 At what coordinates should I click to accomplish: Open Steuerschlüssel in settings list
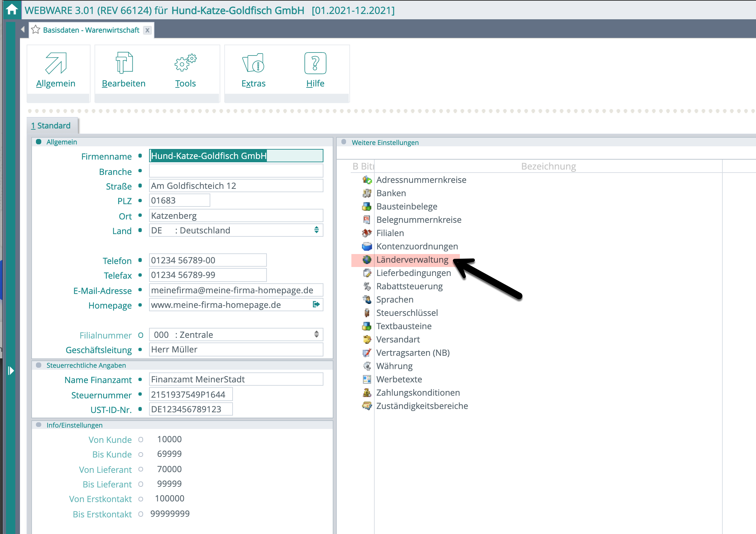point(407,313)
